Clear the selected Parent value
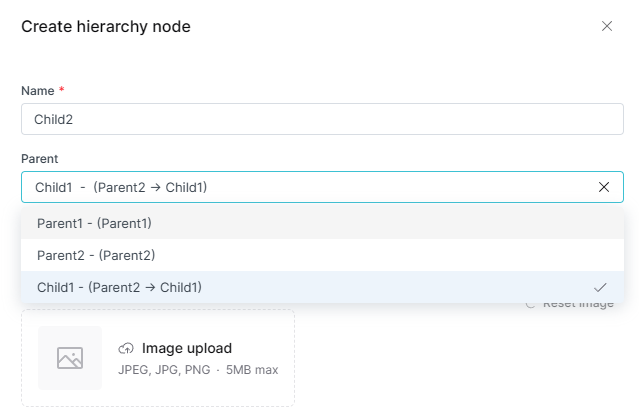 [604, 187]
